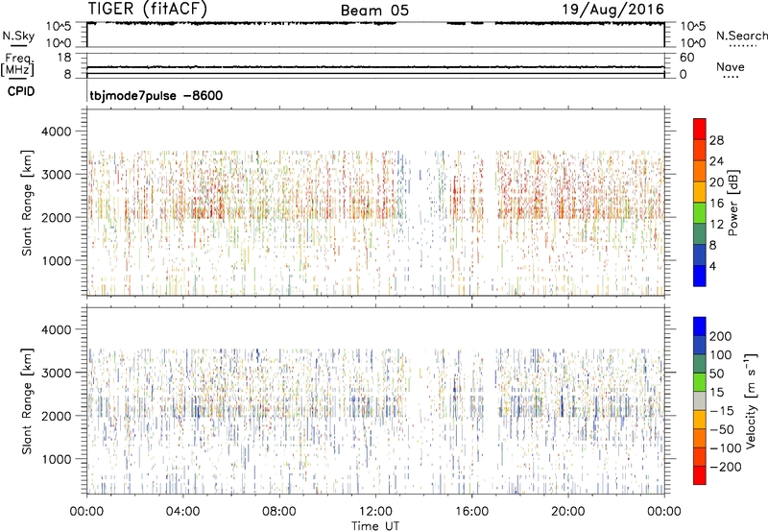Pick the teal 8-12 dB Power colorbar segment
Image resolution: width=768 pixels, height=532 pixels.
tap(700, 233)
